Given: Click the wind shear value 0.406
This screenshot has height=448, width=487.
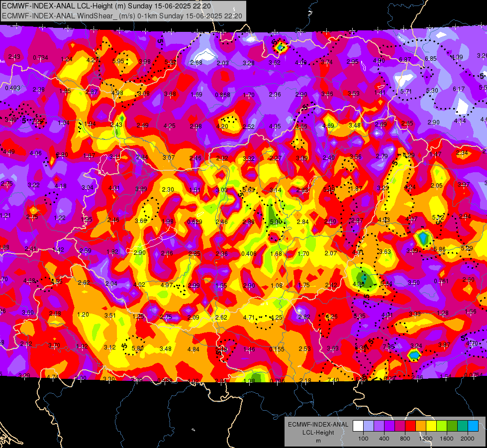Looking at the screenshot, I should coord(249,254).
